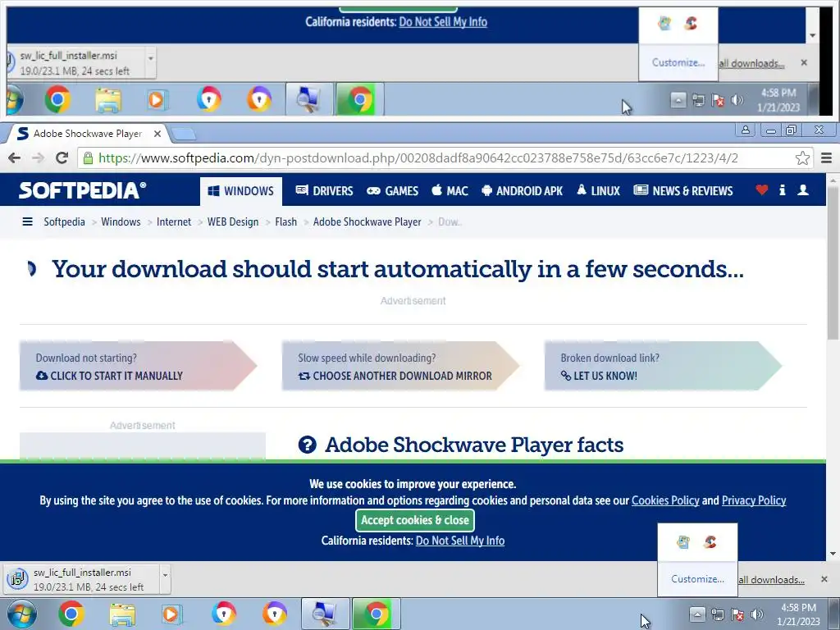Viewport: 840px width, 630px height.
Task: Click the green padlock in the address bar
Action: tap(89, 158)
